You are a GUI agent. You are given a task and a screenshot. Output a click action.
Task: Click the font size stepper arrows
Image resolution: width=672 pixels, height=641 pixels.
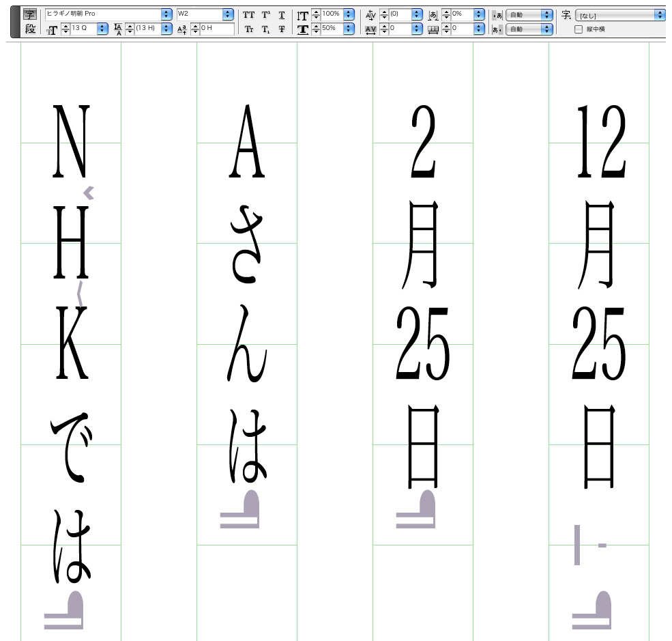[65, 29]
